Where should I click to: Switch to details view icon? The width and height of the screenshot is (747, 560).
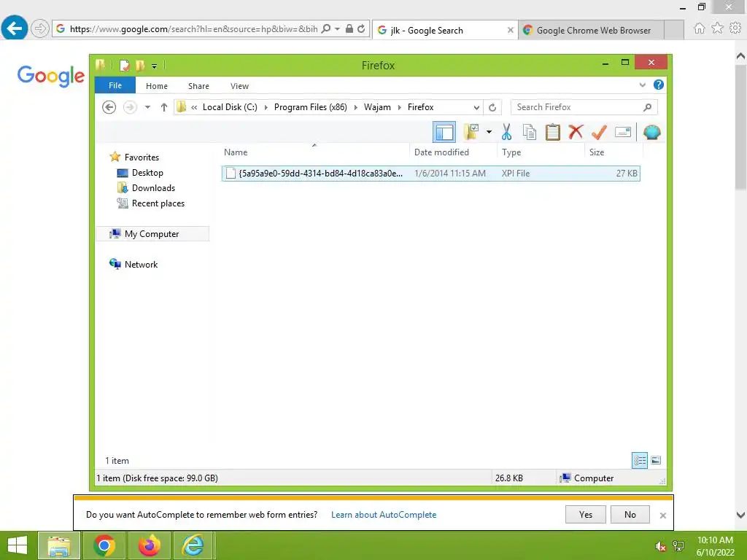click(639, 460)
